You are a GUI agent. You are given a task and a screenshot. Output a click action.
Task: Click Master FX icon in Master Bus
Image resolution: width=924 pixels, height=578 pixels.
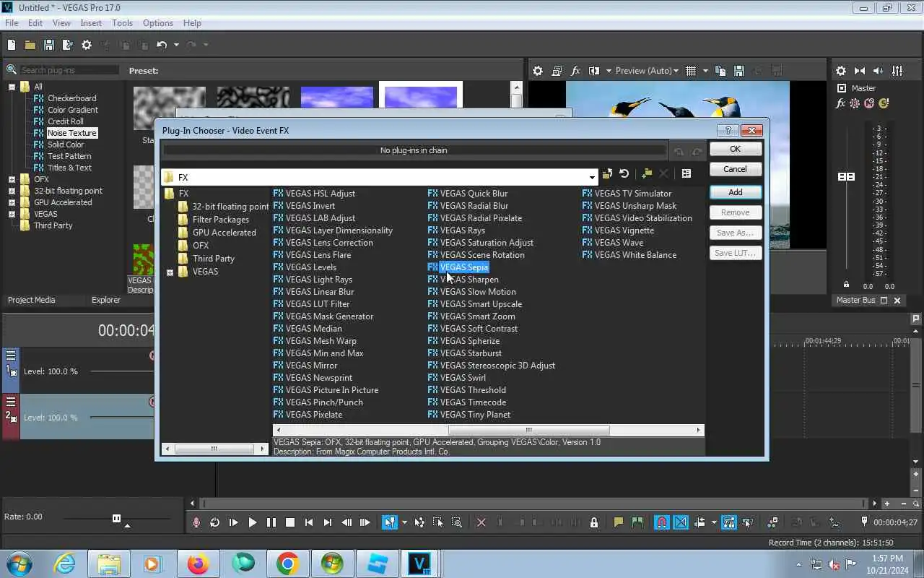tap(840, 103)
